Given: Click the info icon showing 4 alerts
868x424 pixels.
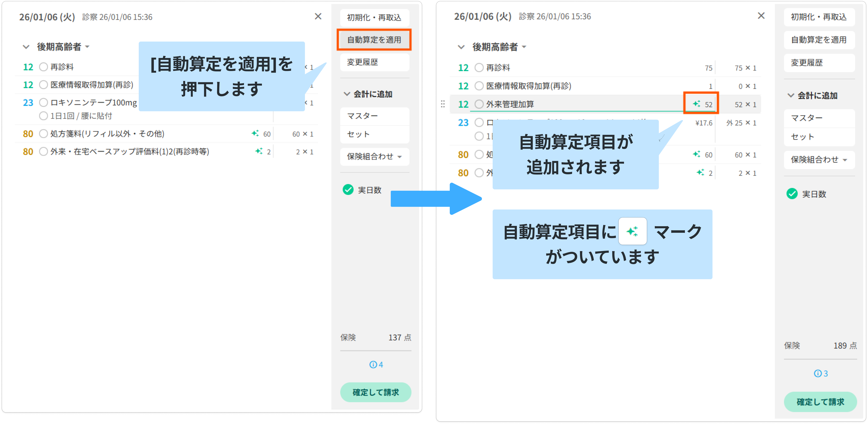Looking at the screenshot, I should point(373,364).
